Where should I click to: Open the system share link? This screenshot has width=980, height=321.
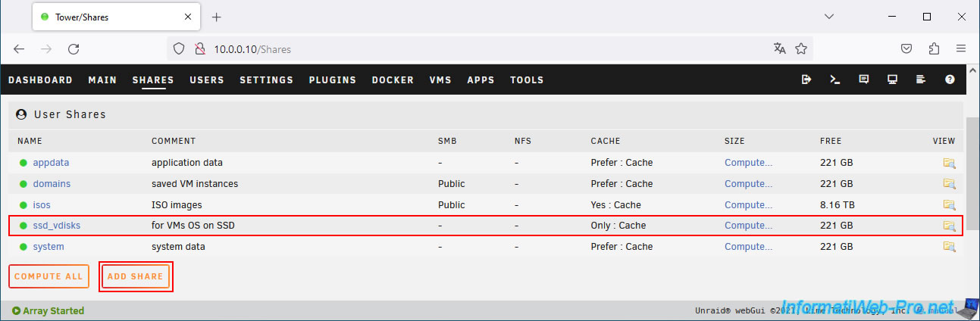(x=49, y=247)
